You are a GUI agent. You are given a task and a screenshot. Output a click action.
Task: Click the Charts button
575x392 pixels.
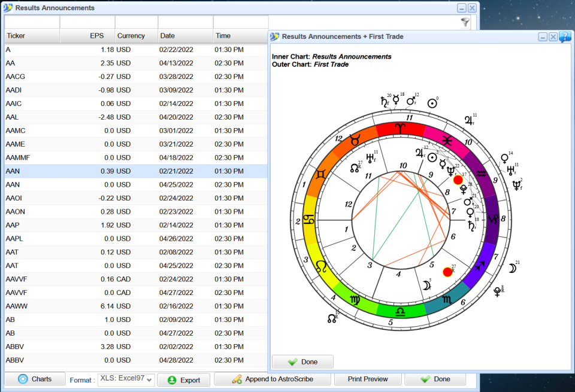coord(35,379)
